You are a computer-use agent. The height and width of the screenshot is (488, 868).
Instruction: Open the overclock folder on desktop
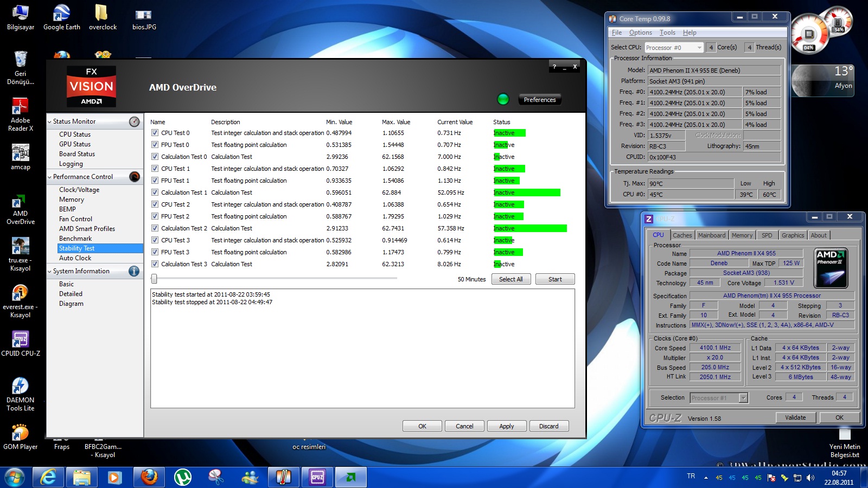pyautogui.click(x=103, y=17)
